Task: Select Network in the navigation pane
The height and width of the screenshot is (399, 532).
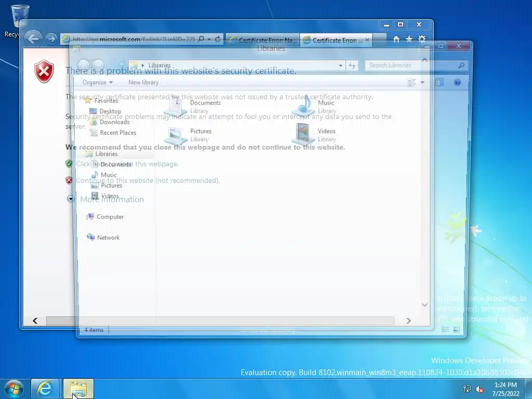Action: point(103,237)
